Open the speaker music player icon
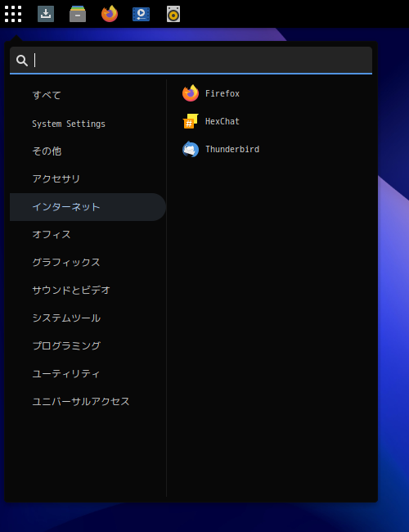The width and height of the screenshot is (409, 532). (x=173, y=14)
